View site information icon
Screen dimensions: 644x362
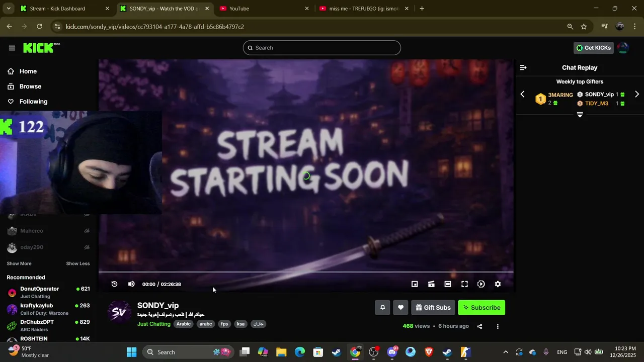57,27
